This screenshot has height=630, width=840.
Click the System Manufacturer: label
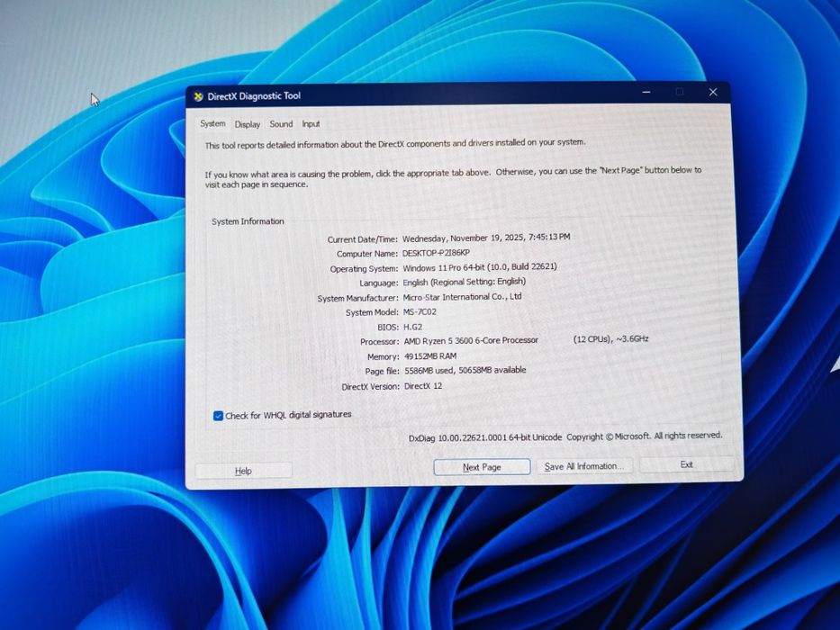(357, 299)
